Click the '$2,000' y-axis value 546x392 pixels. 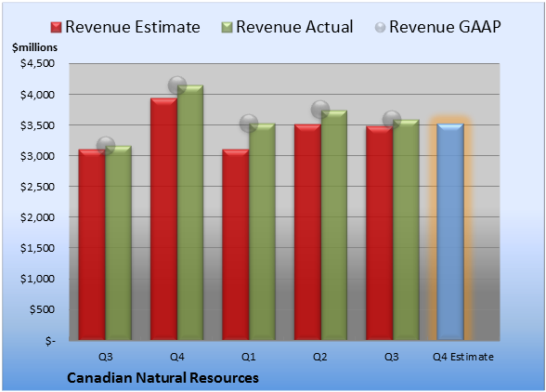(37, 217)
